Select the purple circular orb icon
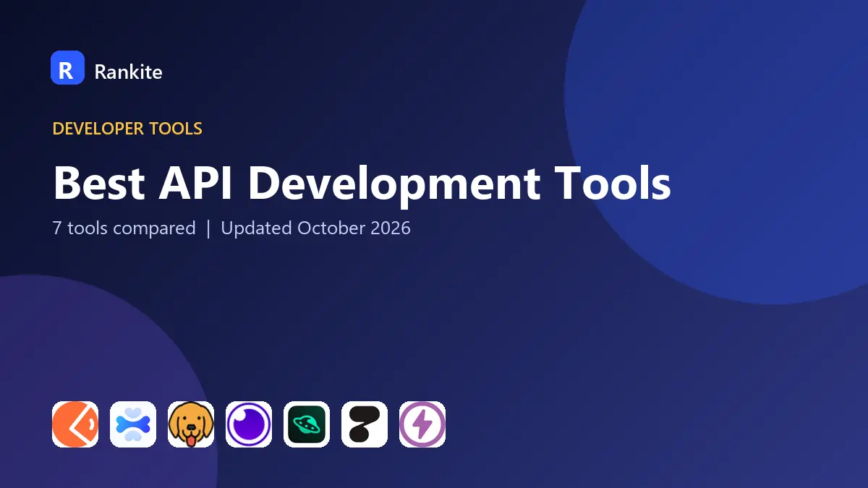 coord(249,424)
